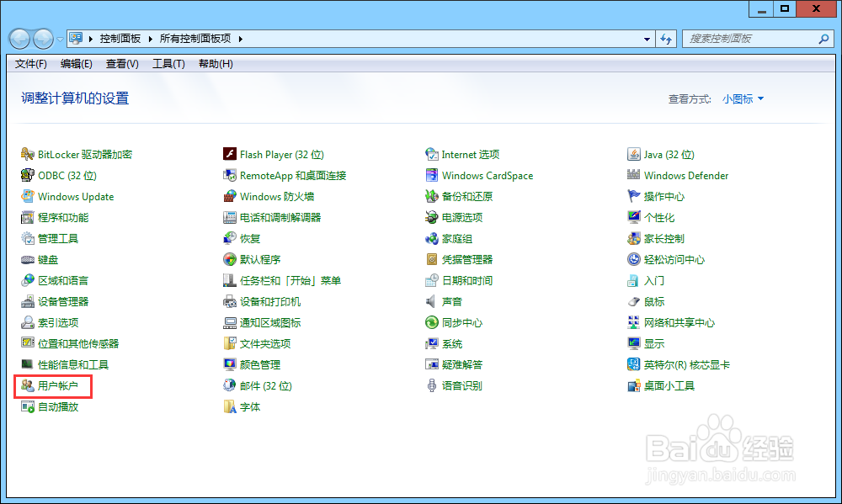Click the refresh button beside address bar
Viewport: 842px width, 504px height.
point(666,39)
